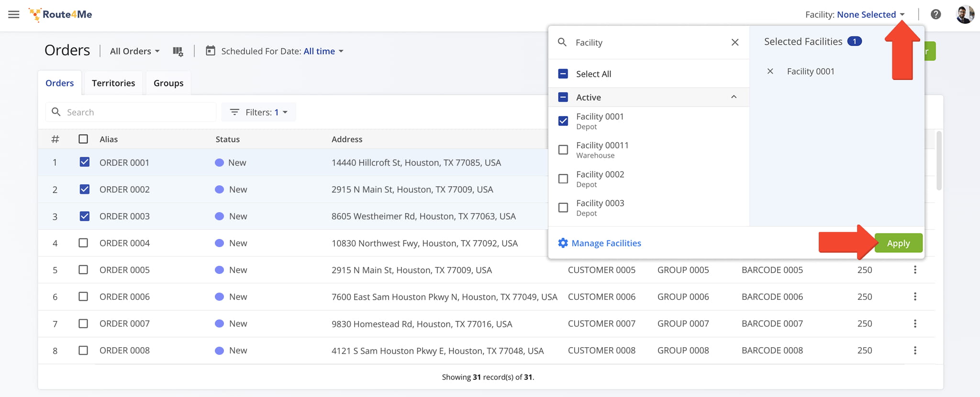
Task: Click the orders table vertical scrollbar
Action: pos(939,160)
